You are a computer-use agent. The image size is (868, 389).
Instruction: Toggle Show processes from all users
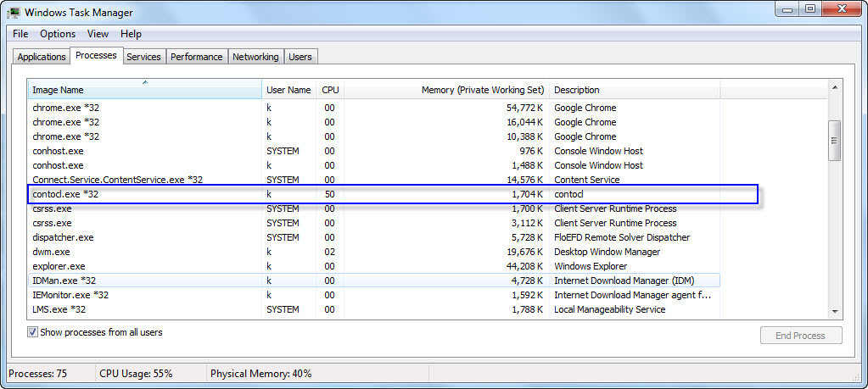[32, 332]
